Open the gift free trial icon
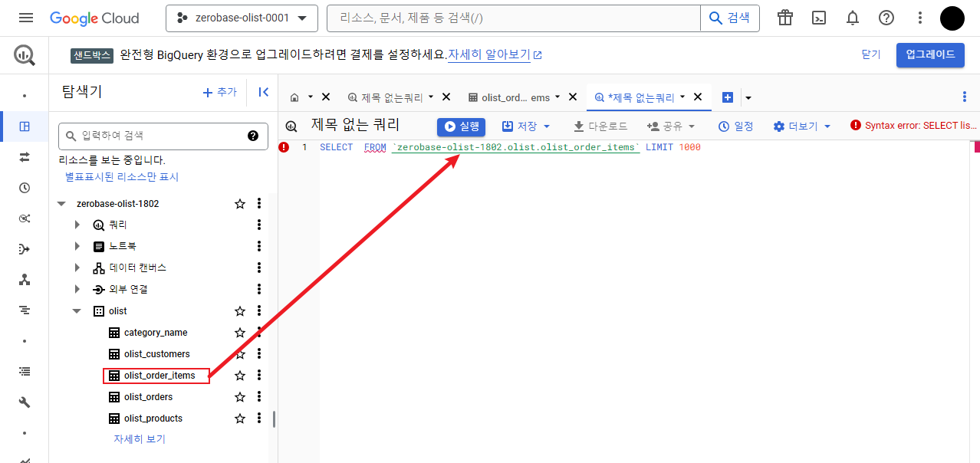 (784, 18)
